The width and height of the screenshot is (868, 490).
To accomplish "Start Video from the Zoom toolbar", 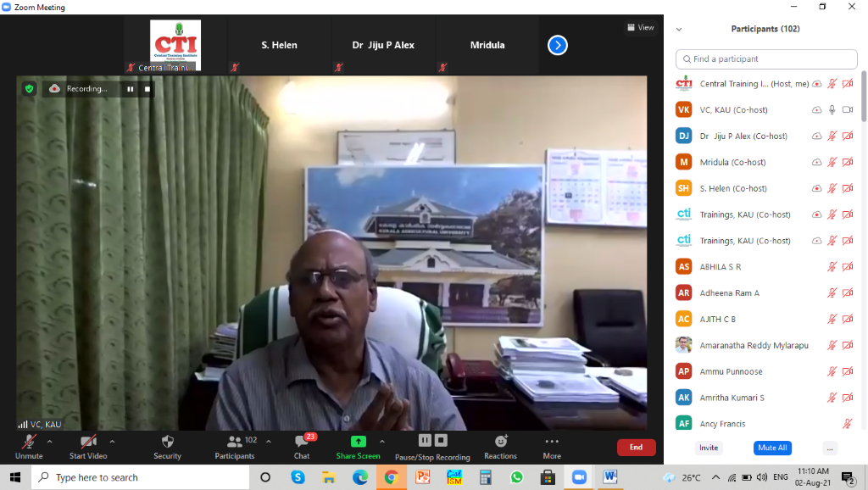I will (88, 447).
